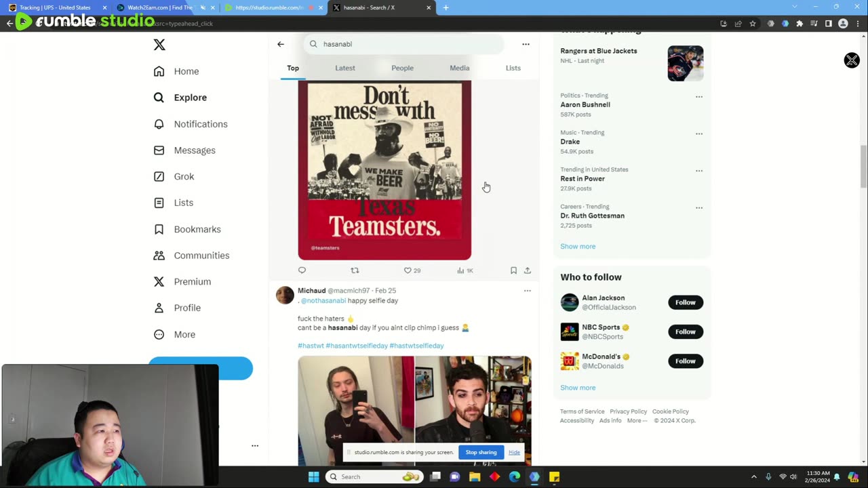Viewport: 868px width, 488px height.
Task: Bookmark the Teamsters post
Action: pos(513,270)
